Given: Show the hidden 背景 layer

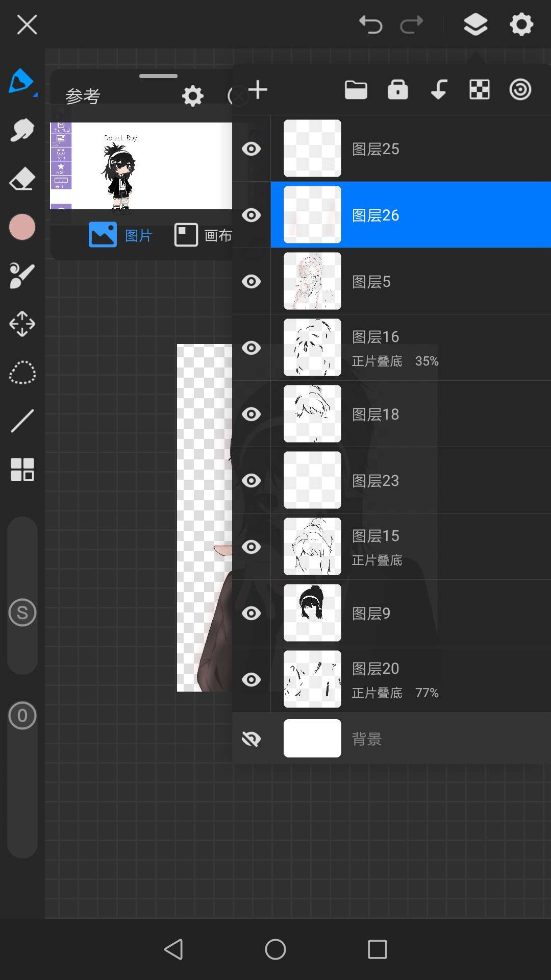Looking at the screenshot, I should coord(251,739).
